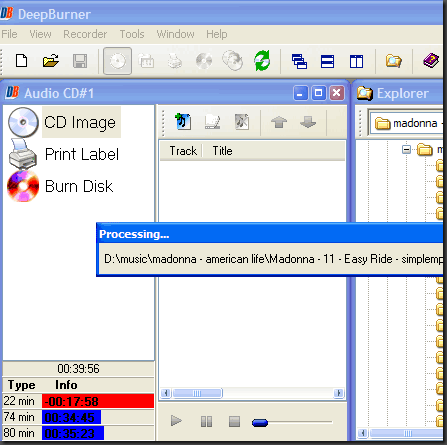447x445 pixels.
Task: Click the track list horizontal scrollbar thumb
Action: (197, 393)
